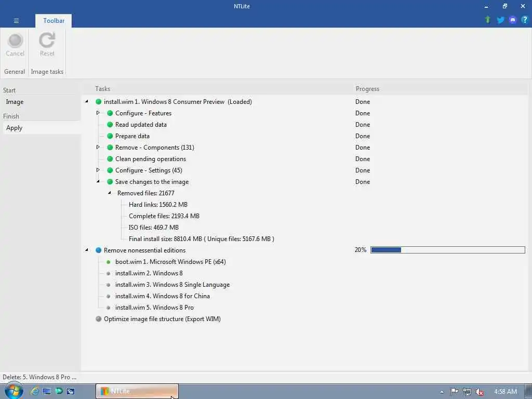Screen dimensions: 532x399
Task: Open the Discord link icon
Action: pos(512,20)
